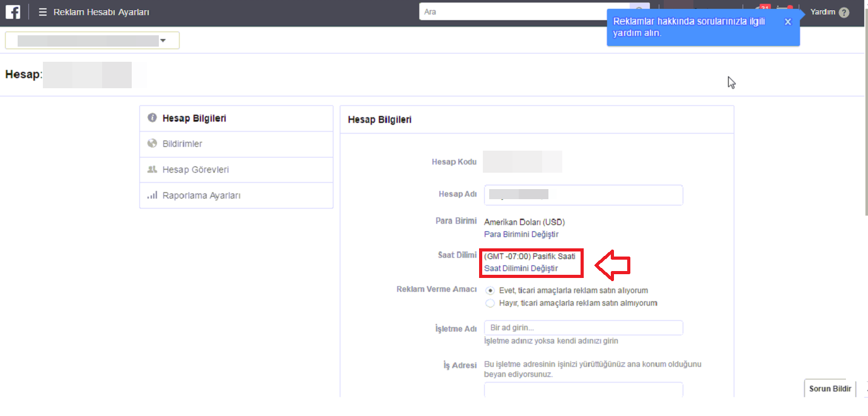The width and height of the screenshot is (868, 416).
Task: Click Saat Dilimini Değiştir link
Action: [521, 269]
